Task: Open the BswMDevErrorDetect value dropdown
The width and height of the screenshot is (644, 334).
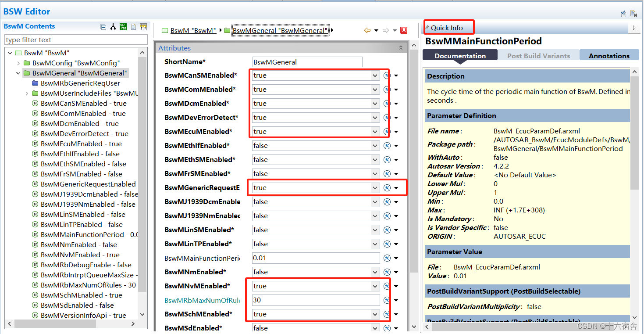Action: point(375,118)
